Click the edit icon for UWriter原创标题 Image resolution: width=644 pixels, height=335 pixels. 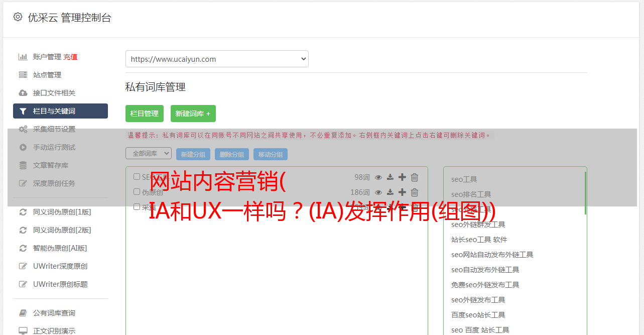pyautogui.click(x=23, y=284)
